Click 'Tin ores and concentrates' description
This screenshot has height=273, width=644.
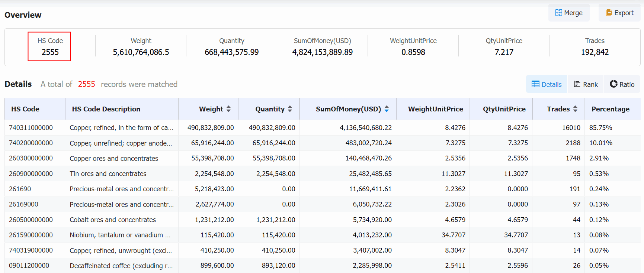pyautogui.click(x=108, y=174)
